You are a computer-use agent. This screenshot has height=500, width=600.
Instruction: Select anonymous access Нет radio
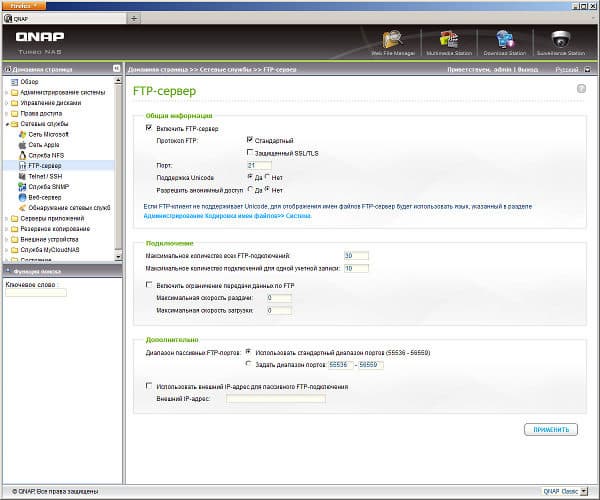pos(267,189)
